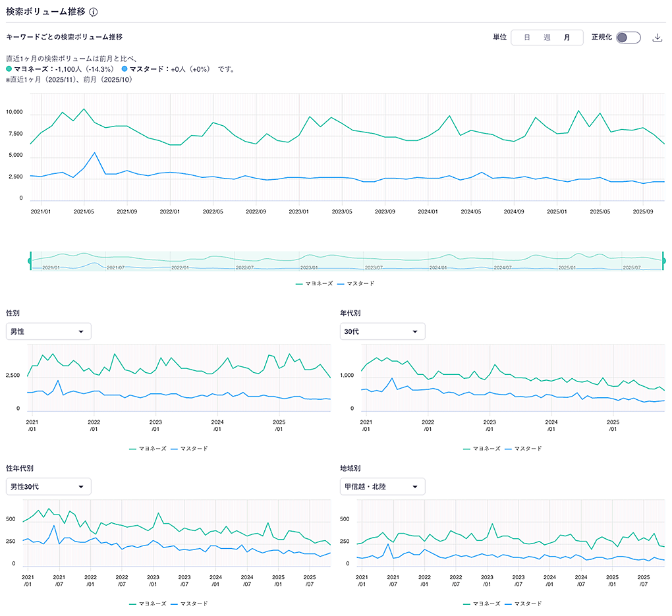Screen dimensions: 672x616
Task: Toggle マスタード legend in 地域別 chart
Action: coord(523,603)
